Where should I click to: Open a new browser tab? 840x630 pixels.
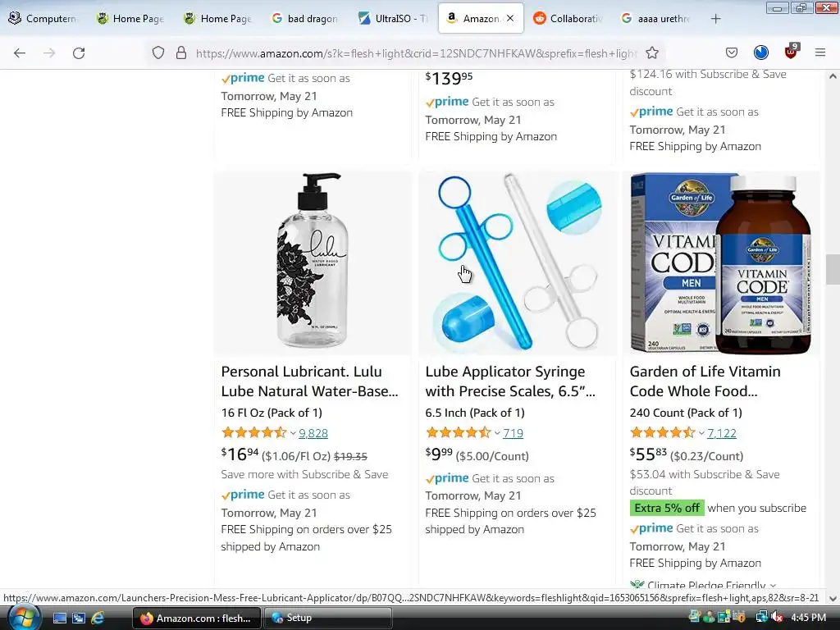[715, 19]
